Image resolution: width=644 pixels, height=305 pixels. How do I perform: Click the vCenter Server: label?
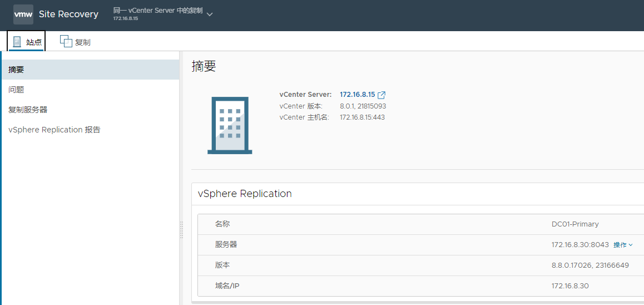coord(305,95)
